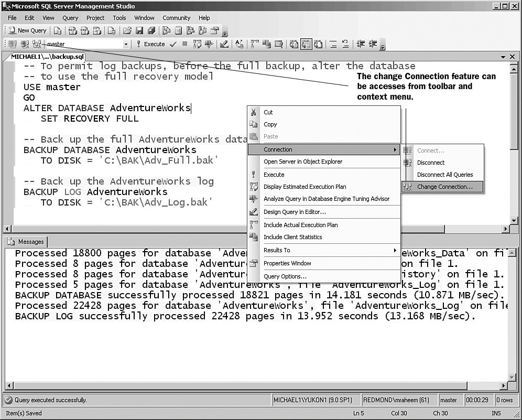
Task: Click the messages pane horizontal scrollbar
Action: [256, 386]
